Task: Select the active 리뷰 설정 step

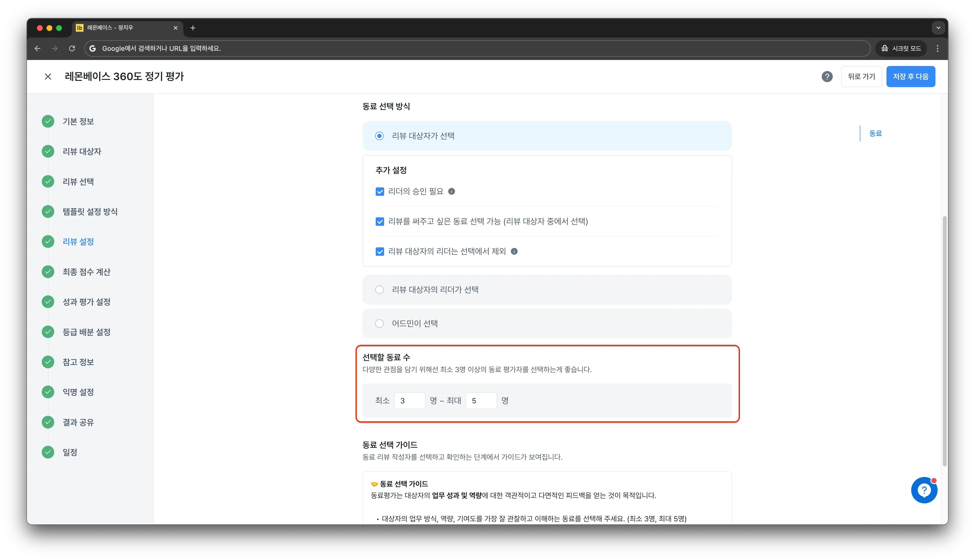Action: click(78, 242)
